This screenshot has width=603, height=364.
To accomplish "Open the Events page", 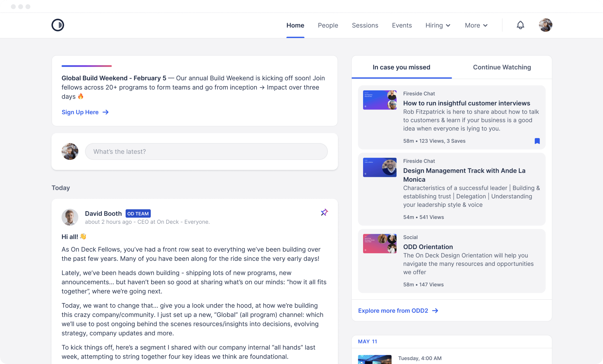I will pos(402,25).
